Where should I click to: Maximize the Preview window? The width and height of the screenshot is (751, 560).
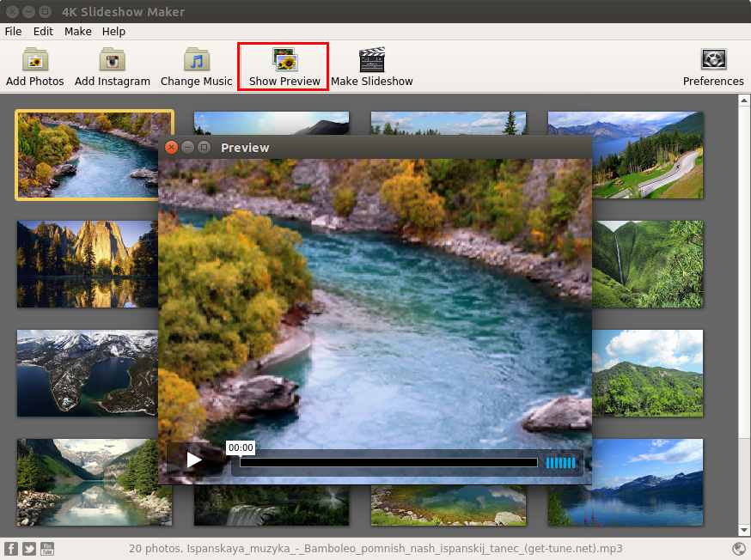tap(204, 148)
